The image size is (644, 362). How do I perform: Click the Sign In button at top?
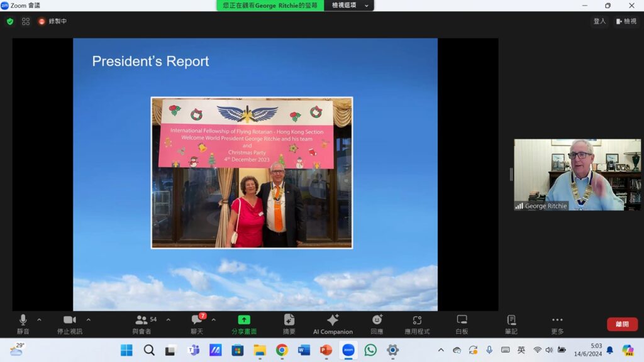599,21
